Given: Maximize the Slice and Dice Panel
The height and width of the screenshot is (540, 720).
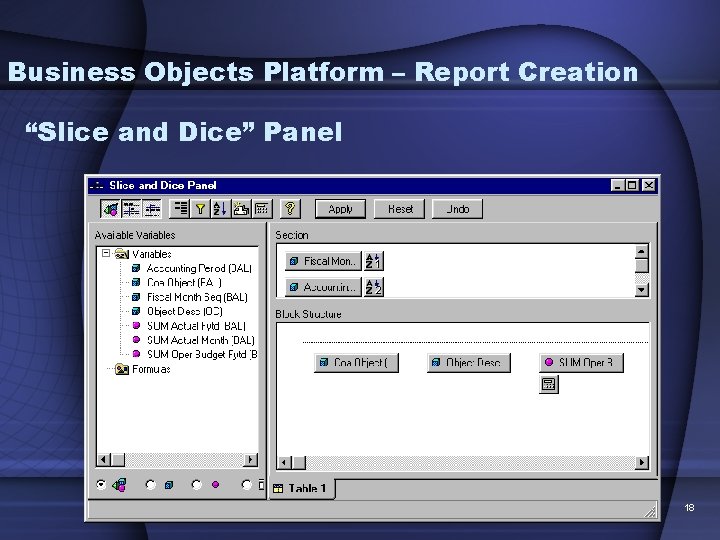Looking at the screenshot, I should pos(632,185).
